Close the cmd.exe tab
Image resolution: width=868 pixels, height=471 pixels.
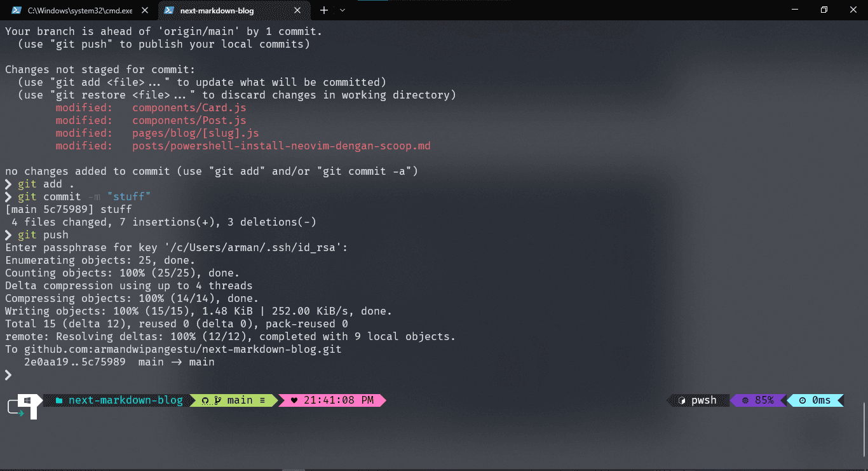[x=146, y=10]
